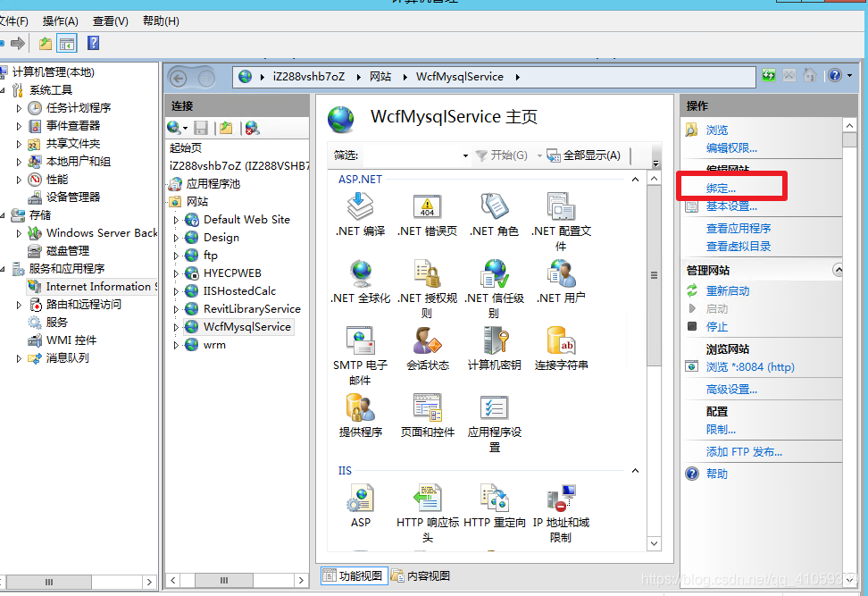Open the 会话状态 icon
The height and width of the screenshot is (596, 868).
pyautogui.click(x=428, y=340)
